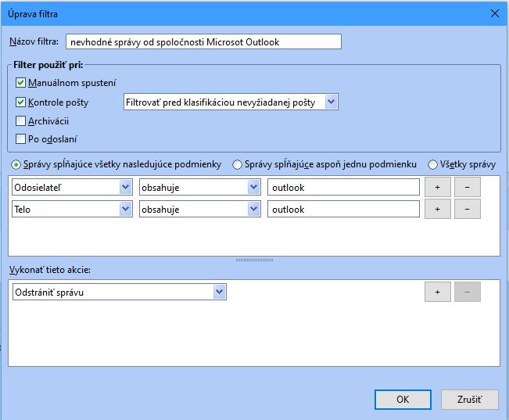Image resolution: width=509 pixels, height=420 pixels.
Task: Uncheck the Kontrole pošty checkbox
Action: point(21,102)
